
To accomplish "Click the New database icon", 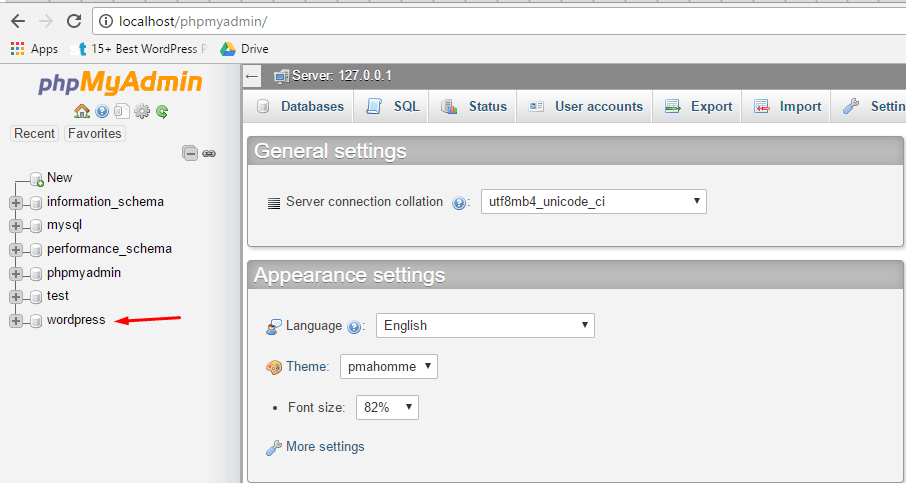I will [x=37, y=179].
